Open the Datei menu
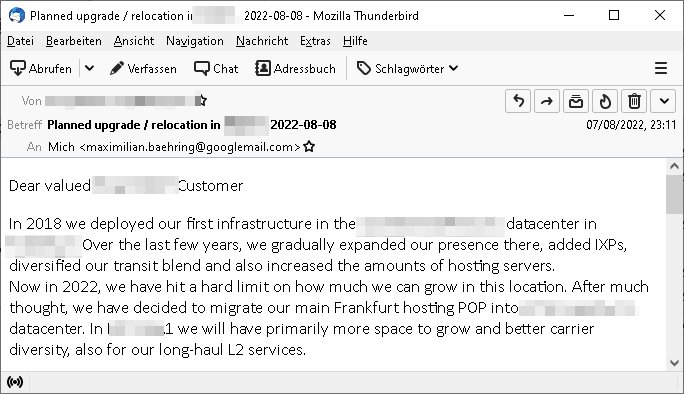The height and width of the screenshot is (394, 684). tap(20, 41)
